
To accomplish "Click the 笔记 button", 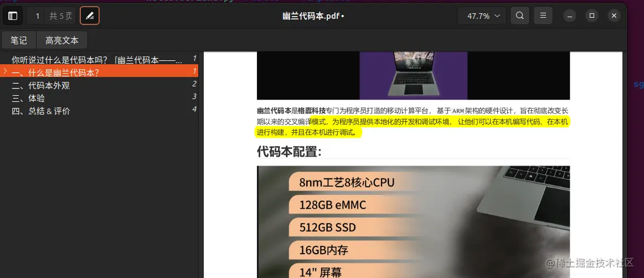I will pos(19,40).
